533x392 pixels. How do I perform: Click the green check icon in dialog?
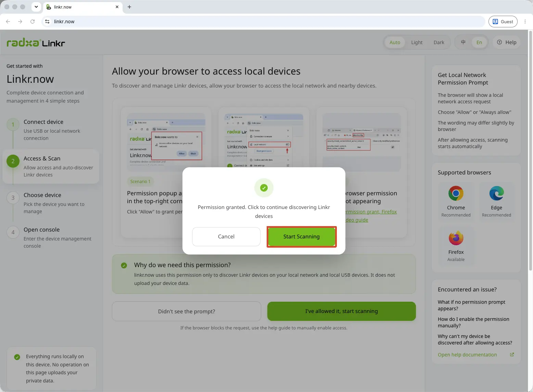coord(264,188)
